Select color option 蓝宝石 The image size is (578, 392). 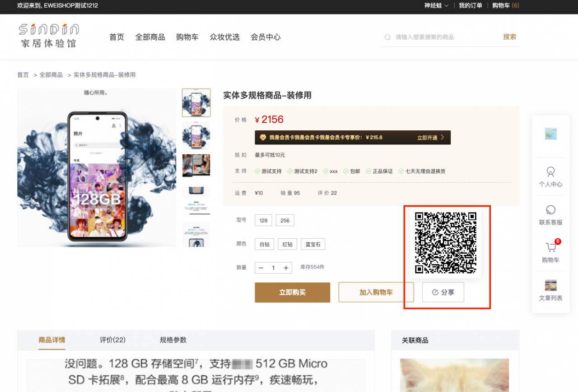[313, 244]
